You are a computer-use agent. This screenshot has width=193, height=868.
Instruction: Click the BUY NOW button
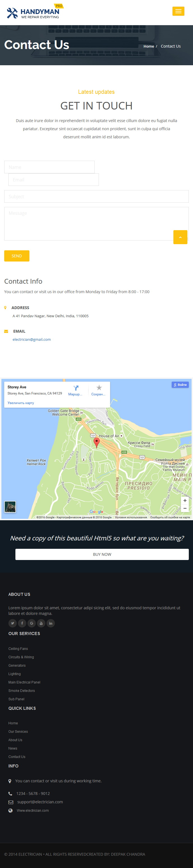102,554
